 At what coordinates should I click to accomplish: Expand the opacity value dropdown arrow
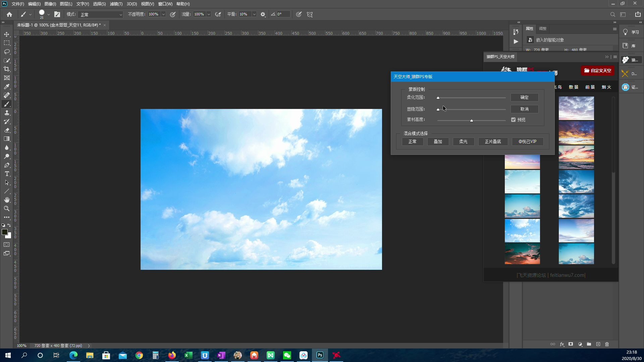tap(163, 14)
